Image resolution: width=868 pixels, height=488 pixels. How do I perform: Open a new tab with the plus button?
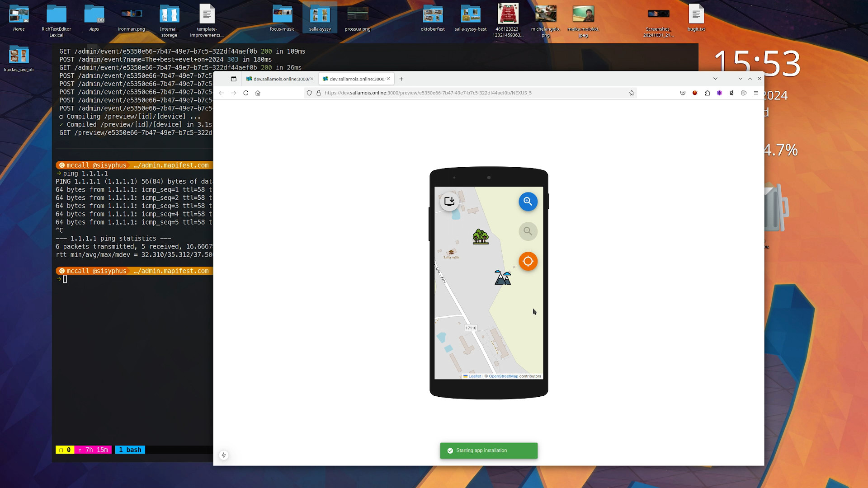click(x=401, y=79)
